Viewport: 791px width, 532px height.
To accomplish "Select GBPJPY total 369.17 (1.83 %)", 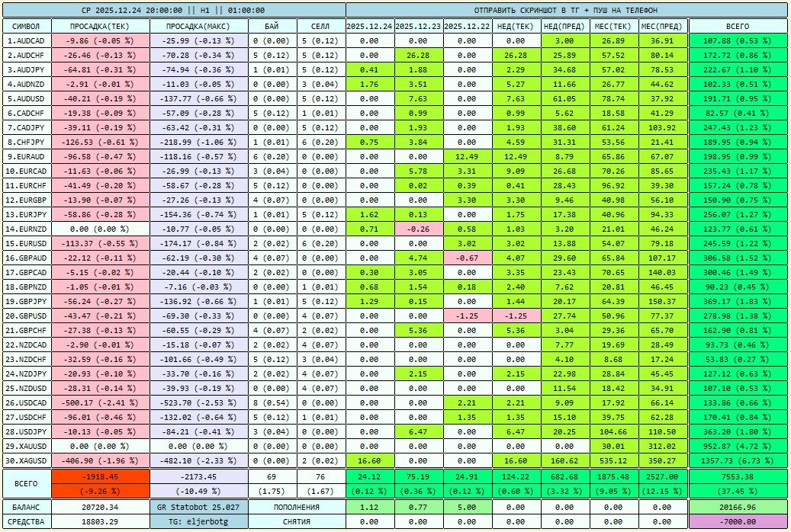I will tap(738, 302).
